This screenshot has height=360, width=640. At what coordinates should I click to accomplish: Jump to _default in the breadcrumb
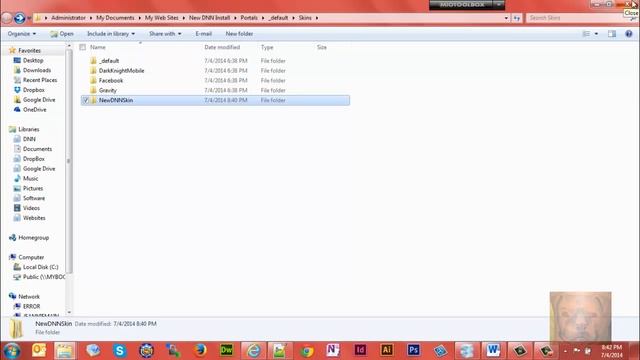[x=278, y=18]
